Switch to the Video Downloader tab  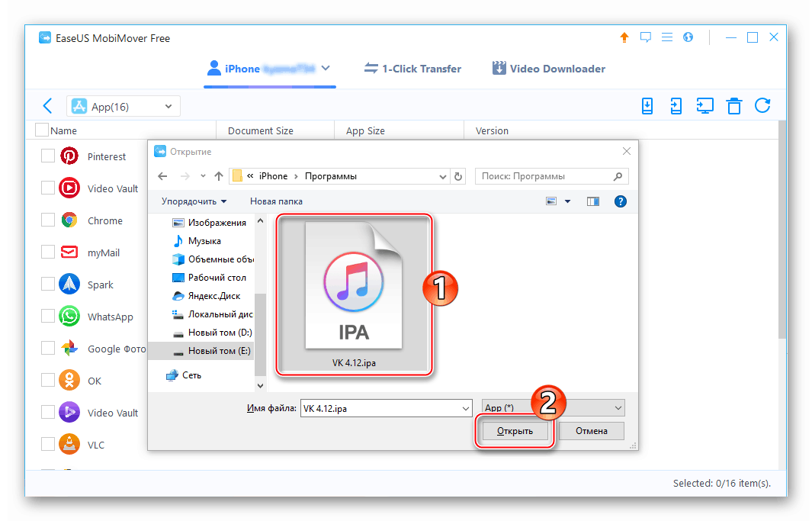pos(548,69)
